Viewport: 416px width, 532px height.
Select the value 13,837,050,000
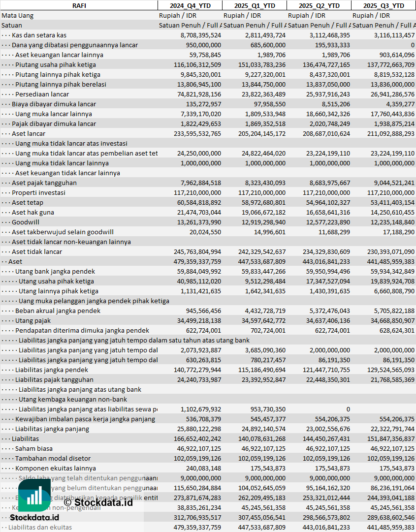pos(328,85)
